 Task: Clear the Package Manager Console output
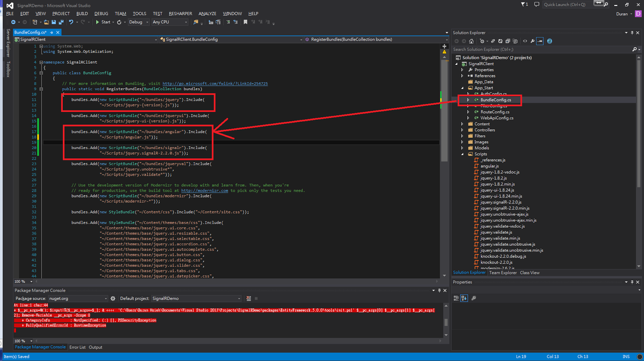(249, 299)
